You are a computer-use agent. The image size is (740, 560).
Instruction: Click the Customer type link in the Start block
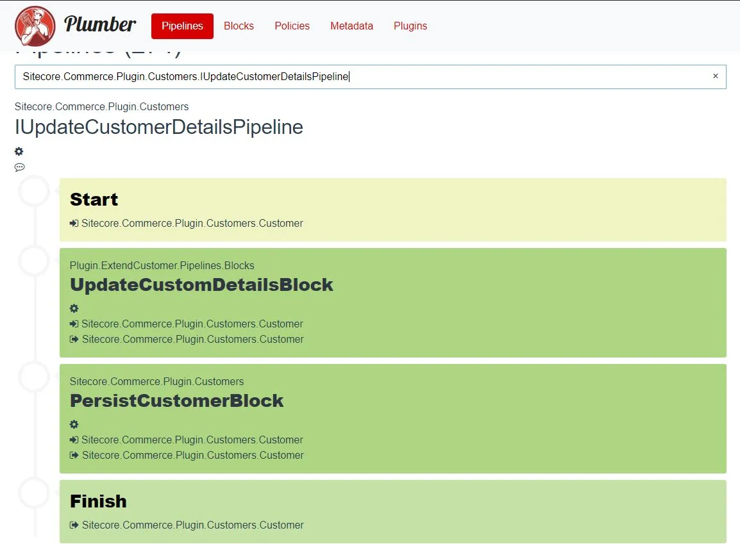pyautogui.click(x=192, y=223)
